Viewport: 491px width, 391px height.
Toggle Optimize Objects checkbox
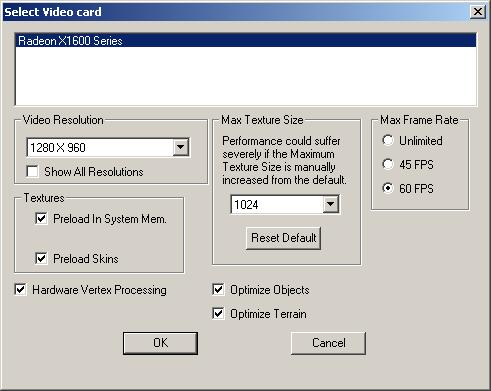click(218, 289)
